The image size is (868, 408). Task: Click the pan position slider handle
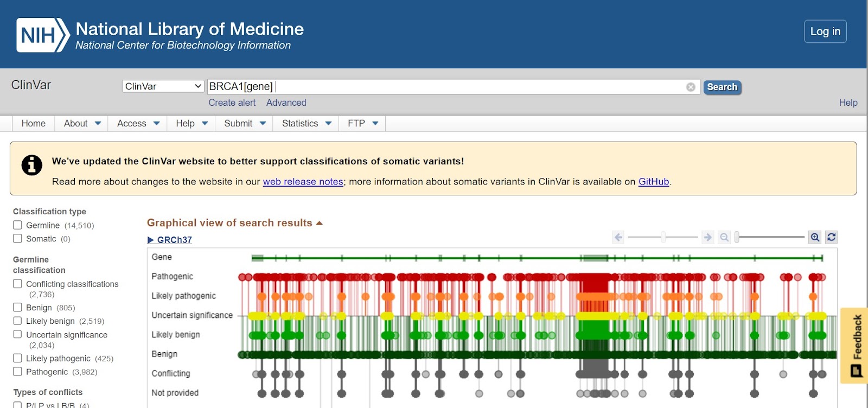[x=663, y=237]
